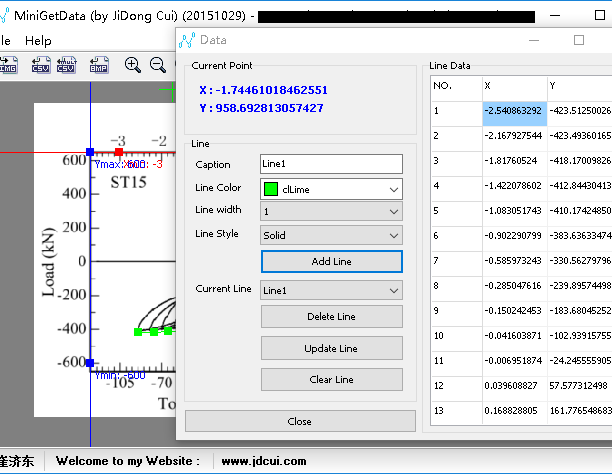The image size is (612, 474).
Task: Click the Data dialog title icon
Action: 188,40
